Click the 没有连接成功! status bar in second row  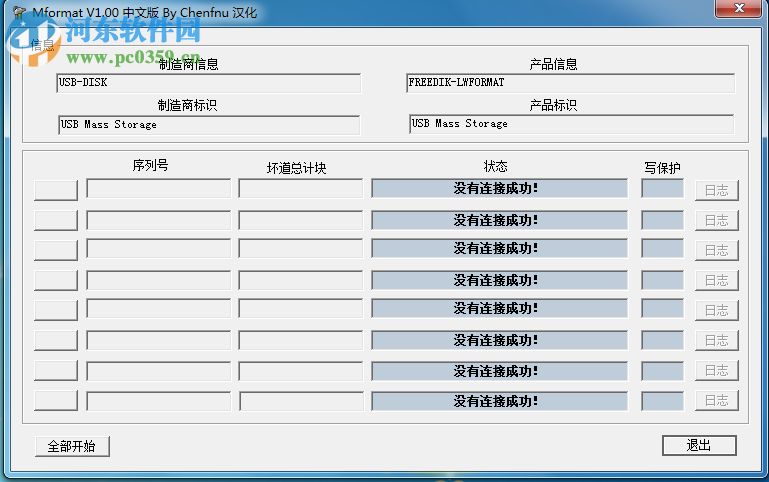point(499,220)
